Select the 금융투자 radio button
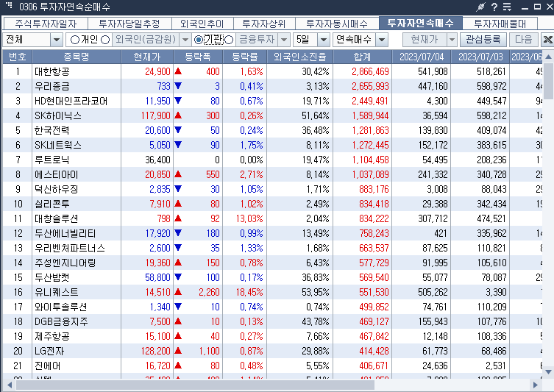This screenshot has height=392, width=554. point(229,40)
